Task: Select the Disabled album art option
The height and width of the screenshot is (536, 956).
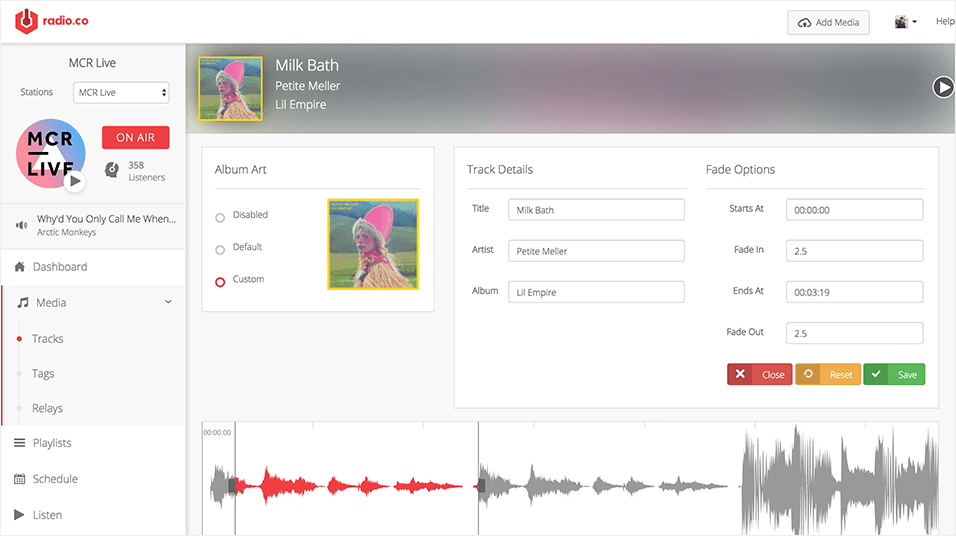Action: pos(220,217)
